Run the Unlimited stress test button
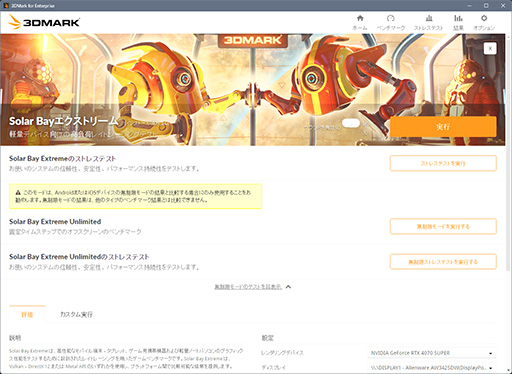Screen dimensions: 512x374 click(x=443, y=262)
